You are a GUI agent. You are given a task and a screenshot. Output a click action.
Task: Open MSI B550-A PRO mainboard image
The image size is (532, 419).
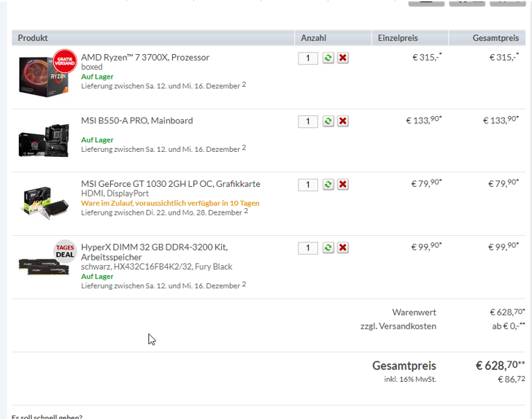[x=44, y=141]
